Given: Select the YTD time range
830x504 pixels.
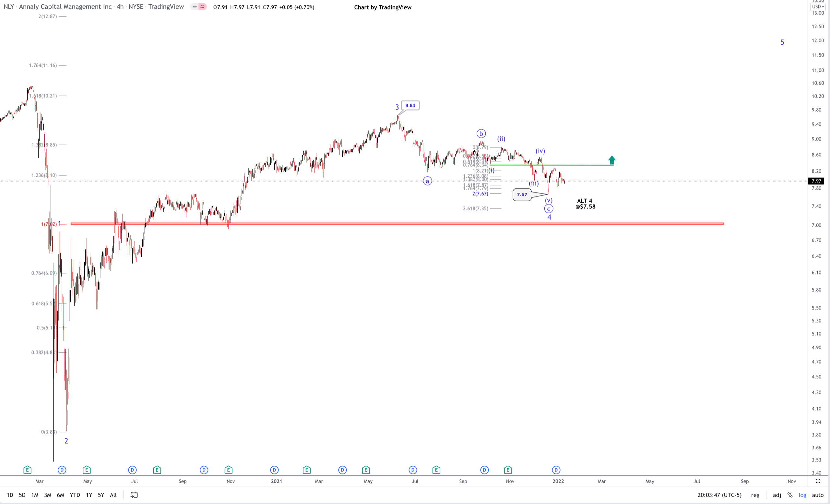Looking at the screenshot, I should point(75,495).
